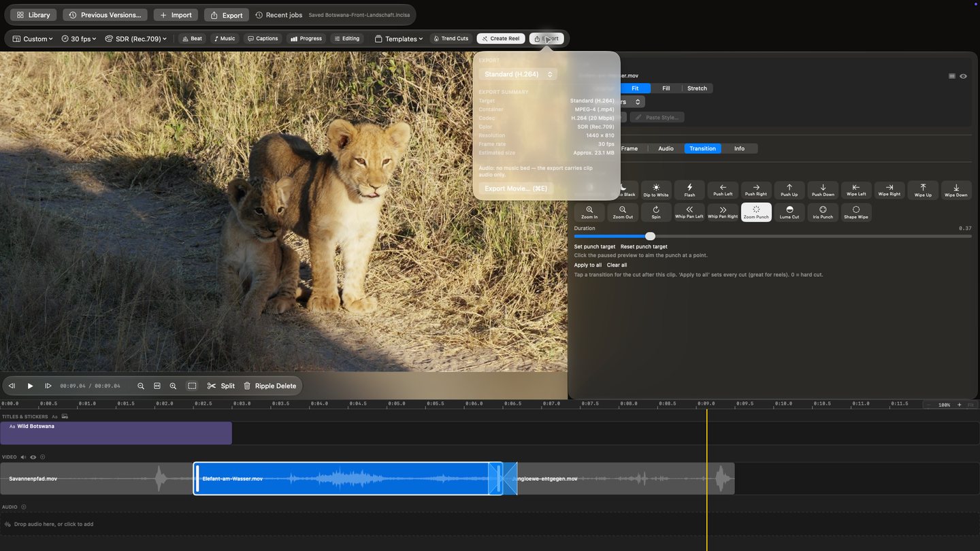980x551 pixels.
Task: Apply the Dip to White transition
Action: [x=656, y=190]
